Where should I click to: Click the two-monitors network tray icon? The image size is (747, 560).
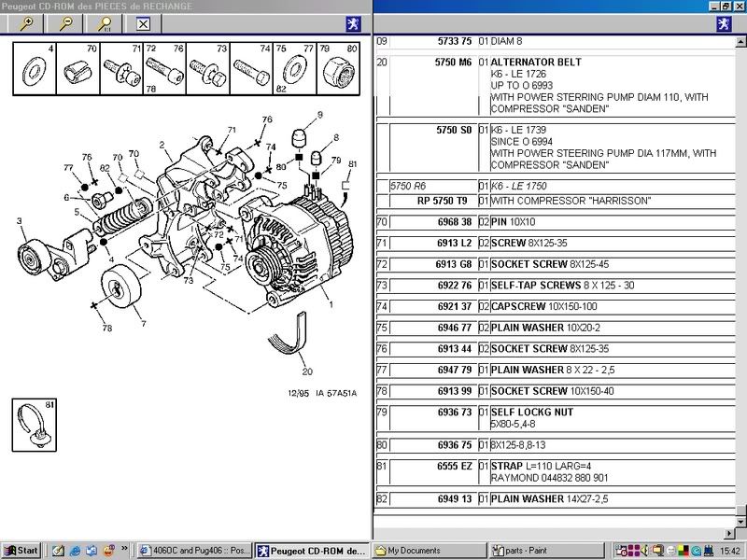pyautogui.click(x=658, y=551)
